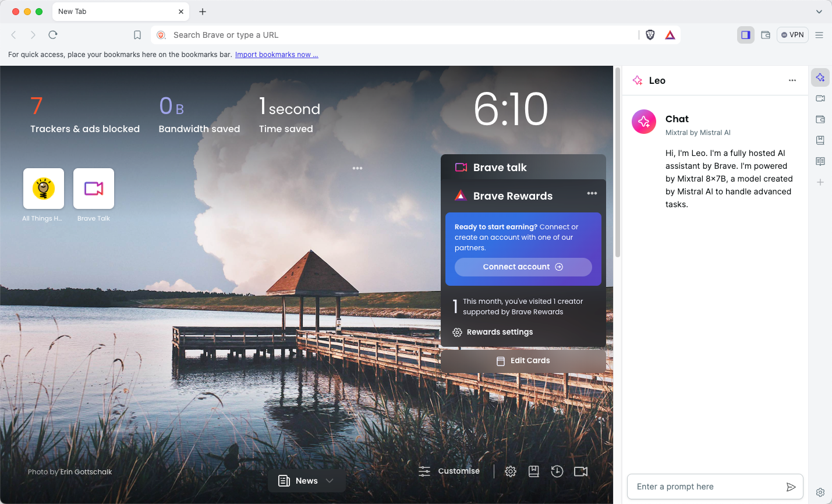Open the tab search chevron in tab strip
Viewport: 832px width, 504px height.
819,12
